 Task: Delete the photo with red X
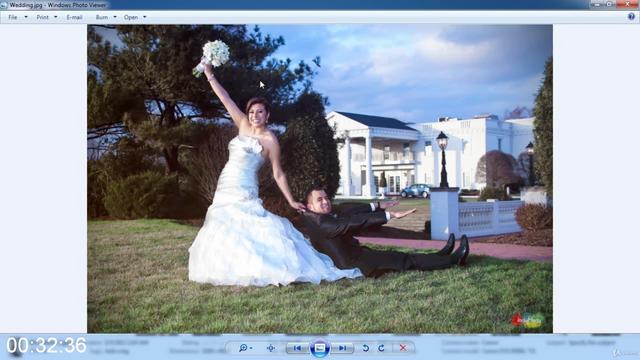(x=403, y=348)
